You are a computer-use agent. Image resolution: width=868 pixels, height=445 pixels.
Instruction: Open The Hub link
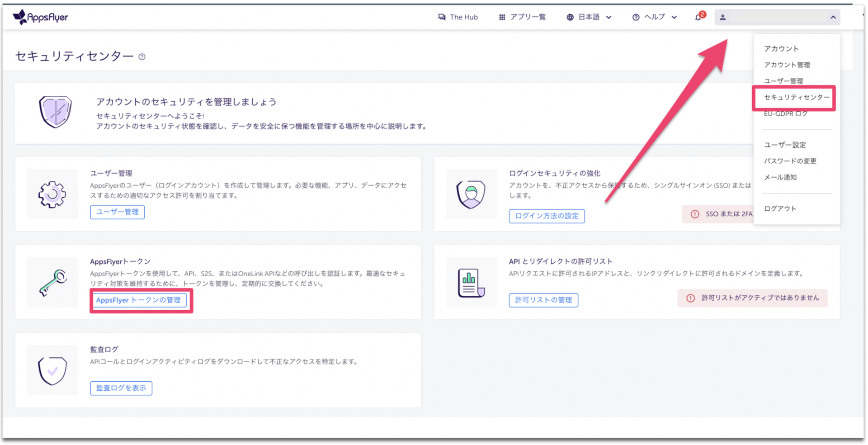click(458, 17)
